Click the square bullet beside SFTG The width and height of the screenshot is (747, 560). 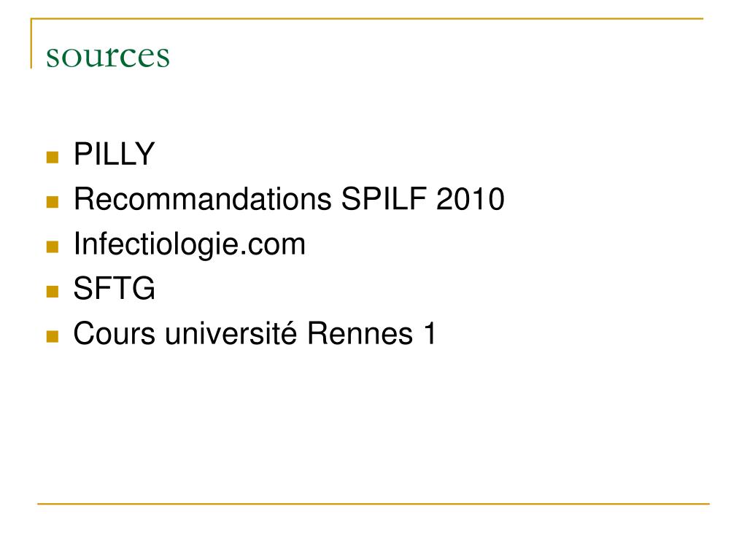coord(53,292)
